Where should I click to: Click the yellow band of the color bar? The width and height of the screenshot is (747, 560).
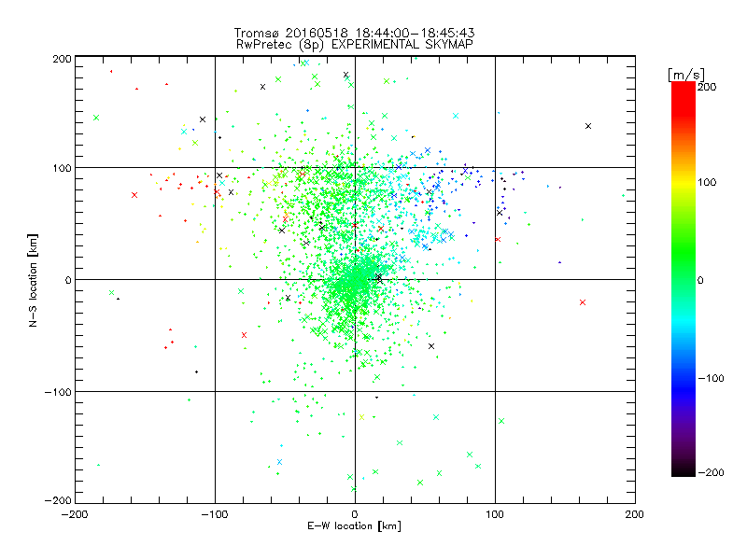tap(684, 183)
